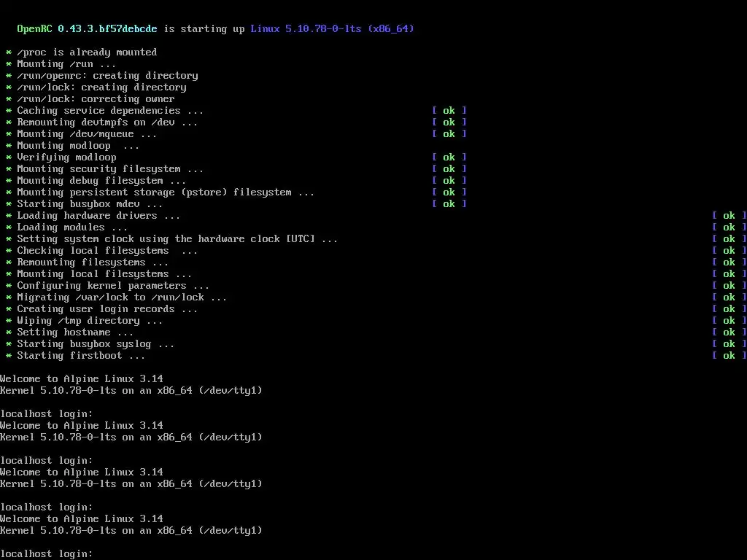
Task: Click ok status for Loading modules
Action: (729, 227)
